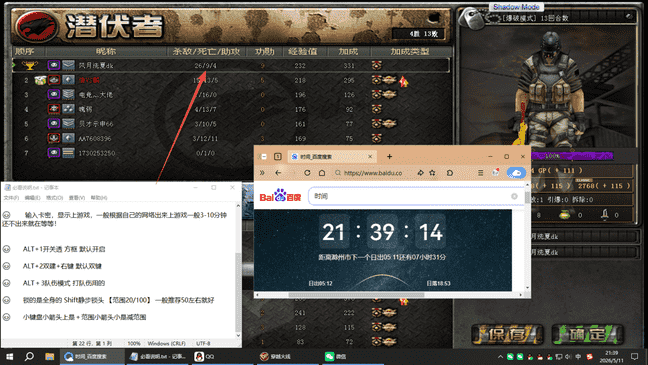Expand the browser sidebar double-chevron

(262, 173)
